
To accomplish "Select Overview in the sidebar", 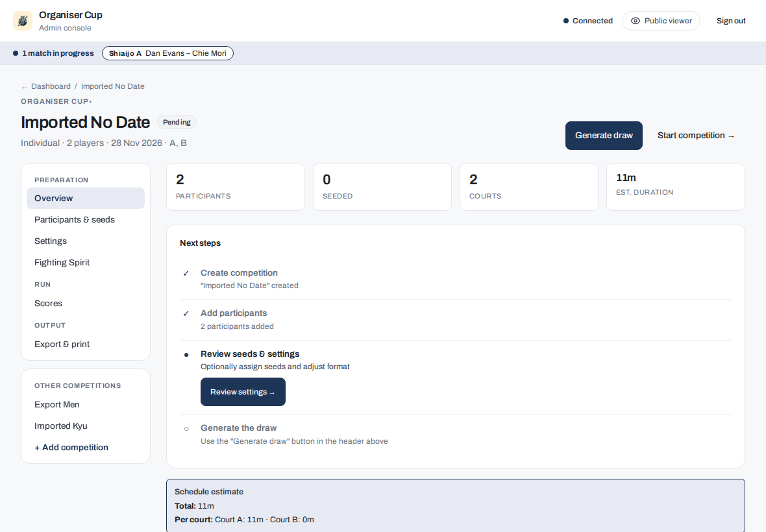I will (86, 198).
